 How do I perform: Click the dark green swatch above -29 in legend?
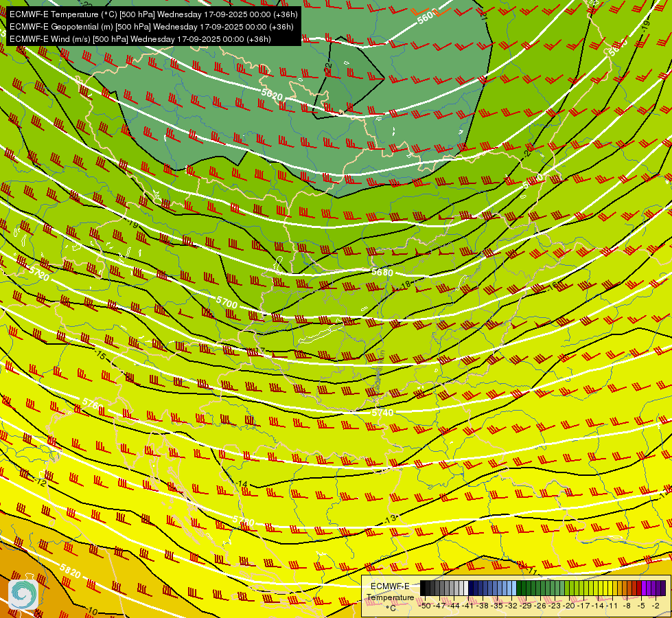point(519,588)
